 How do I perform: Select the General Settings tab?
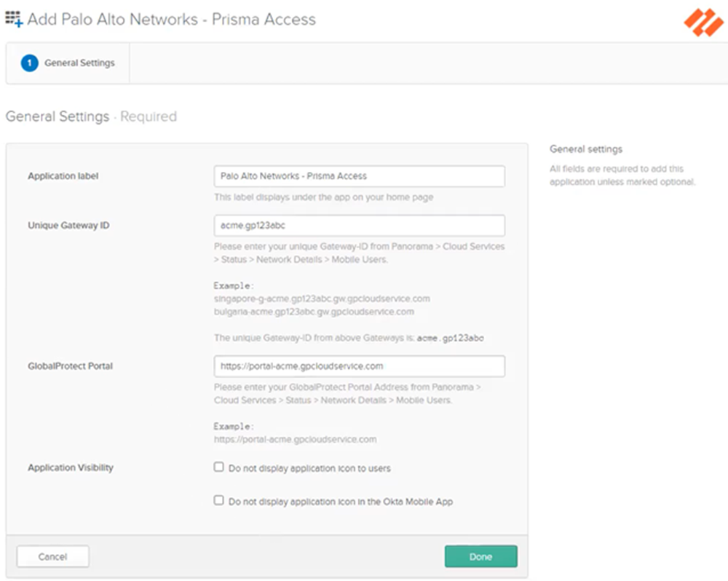coord(79,63)
